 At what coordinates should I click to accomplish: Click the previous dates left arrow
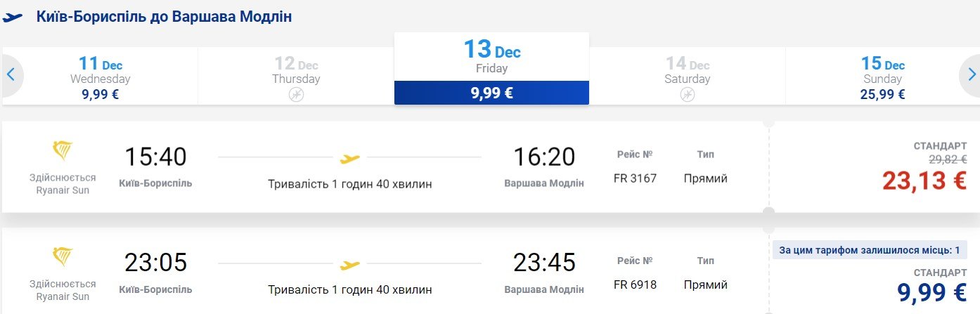[x=11, y=74]
